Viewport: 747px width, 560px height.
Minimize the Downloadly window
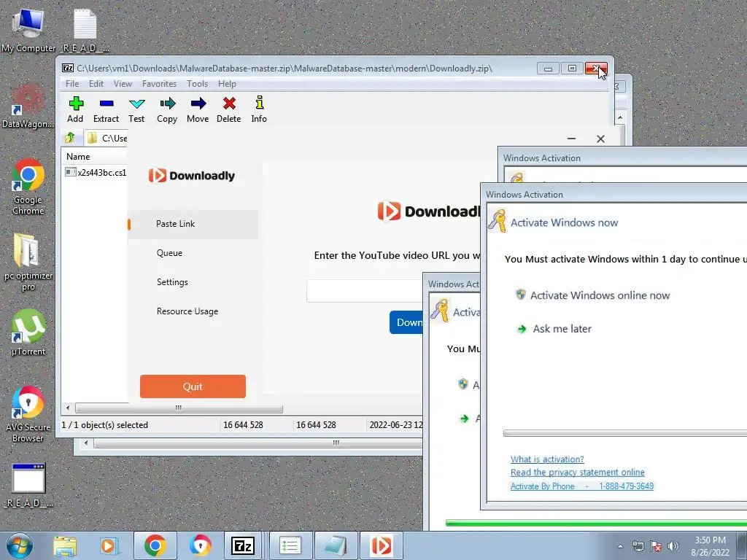click(x=572, y=139)
